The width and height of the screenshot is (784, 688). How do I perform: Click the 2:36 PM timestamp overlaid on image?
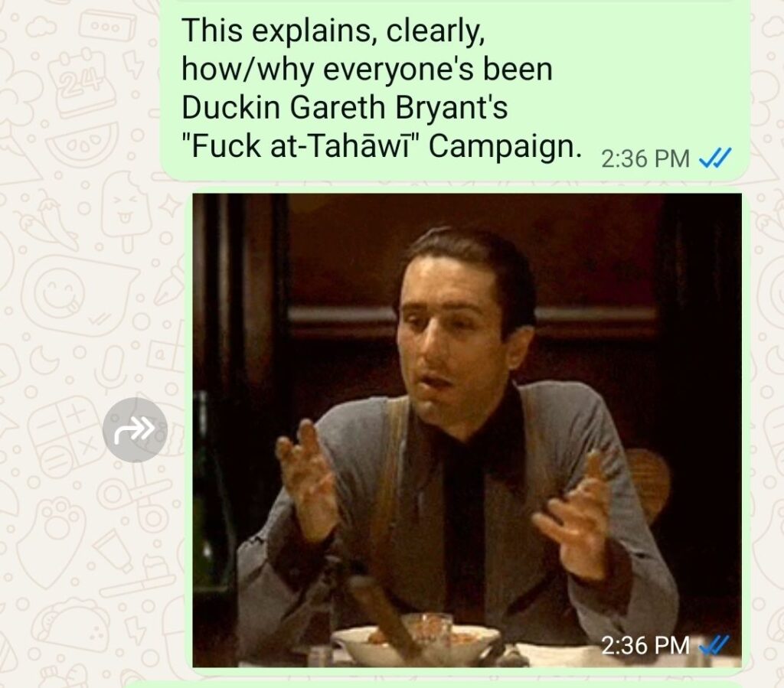click(645, 645)
